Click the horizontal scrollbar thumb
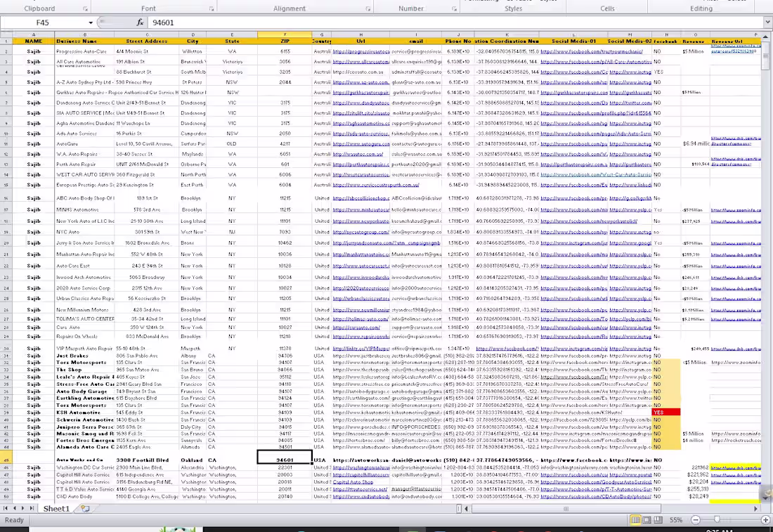 (x=566, y=508)
